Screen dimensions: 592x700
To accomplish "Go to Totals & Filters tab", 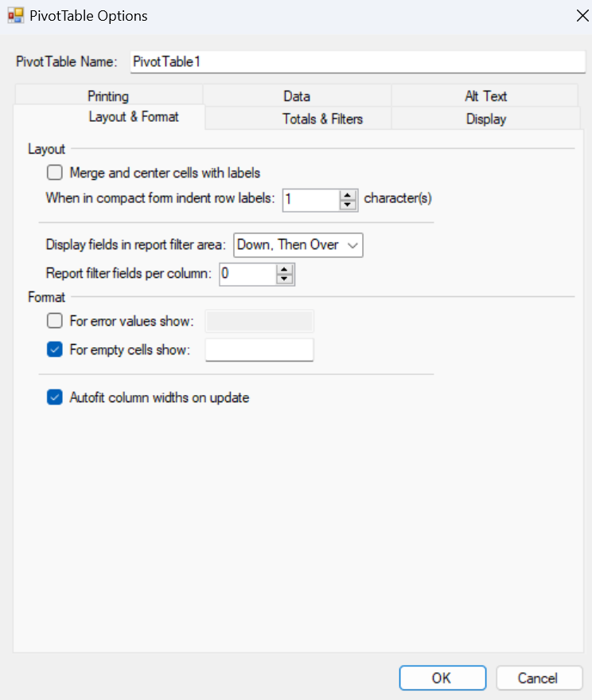I will tap(322, 119).
